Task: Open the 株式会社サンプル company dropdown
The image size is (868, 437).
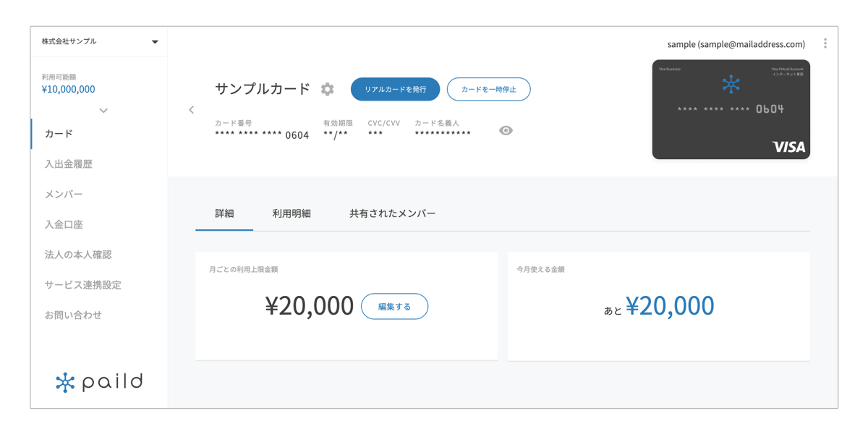Action: [x=99, y=41]
